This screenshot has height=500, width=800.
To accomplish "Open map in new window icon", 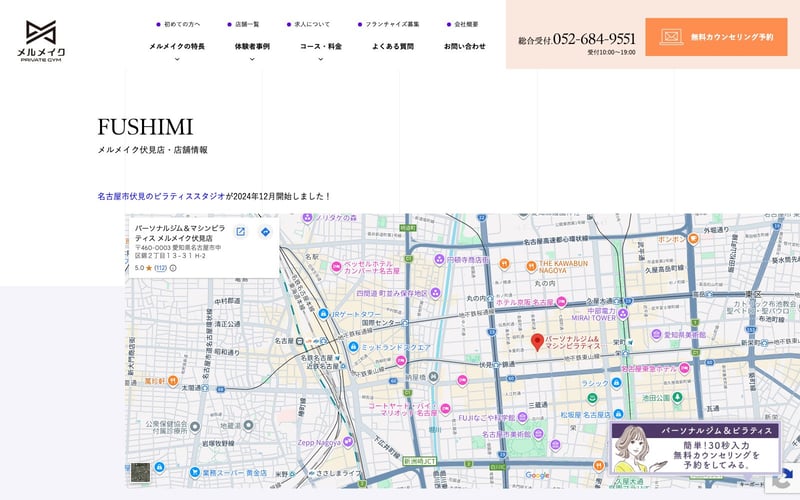I will (x=240, y=232).
